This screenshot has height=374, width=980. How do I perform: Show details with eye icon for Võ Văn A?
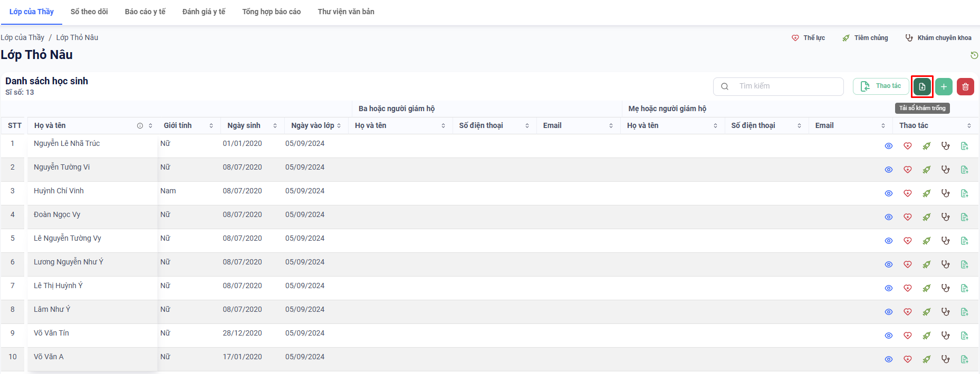point(888,359)
